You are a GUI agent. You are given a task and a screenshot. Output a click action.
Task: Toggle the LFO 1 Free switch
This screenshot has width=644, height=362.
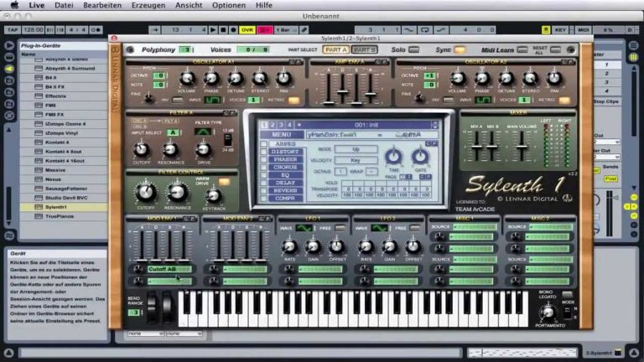pos(340,228)
